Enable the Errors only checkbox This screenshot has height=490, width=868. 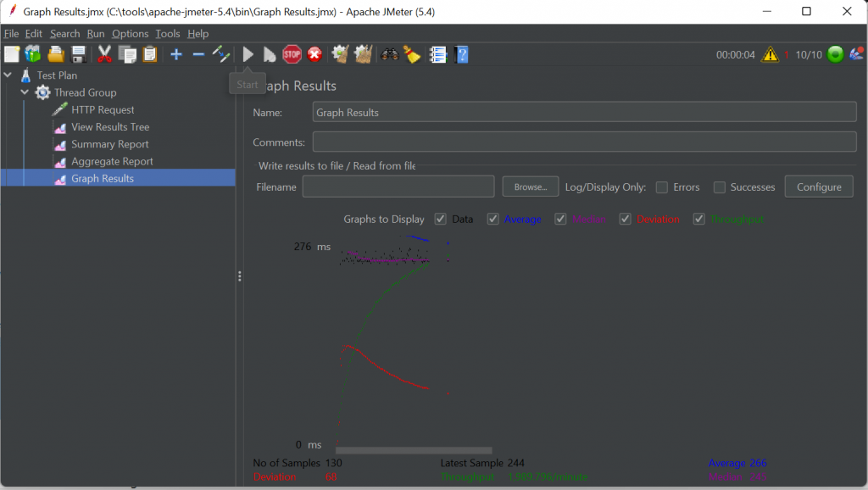coord(662,187)
